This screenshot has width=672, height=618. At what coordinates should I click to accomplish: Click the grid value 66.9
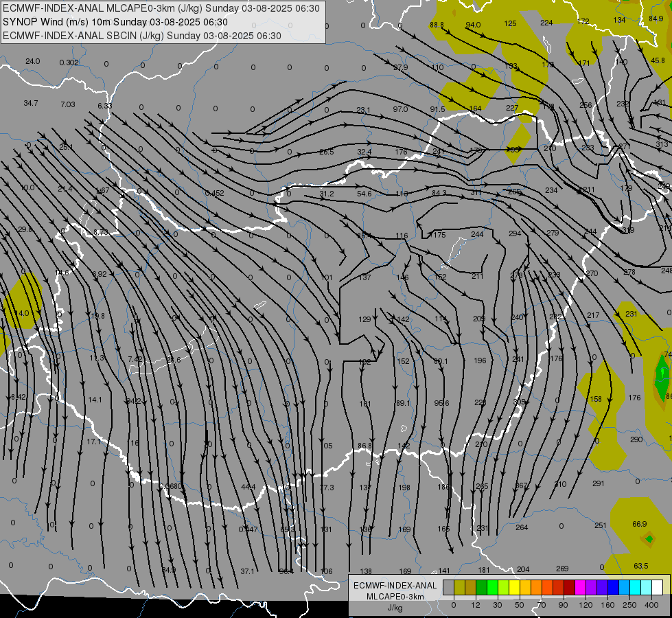(640, 524)
